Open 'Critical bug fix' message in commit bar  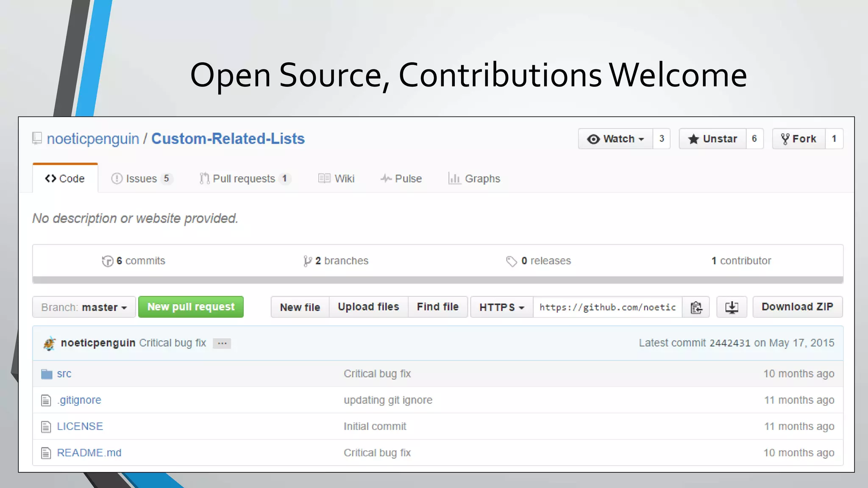[173, 343]
